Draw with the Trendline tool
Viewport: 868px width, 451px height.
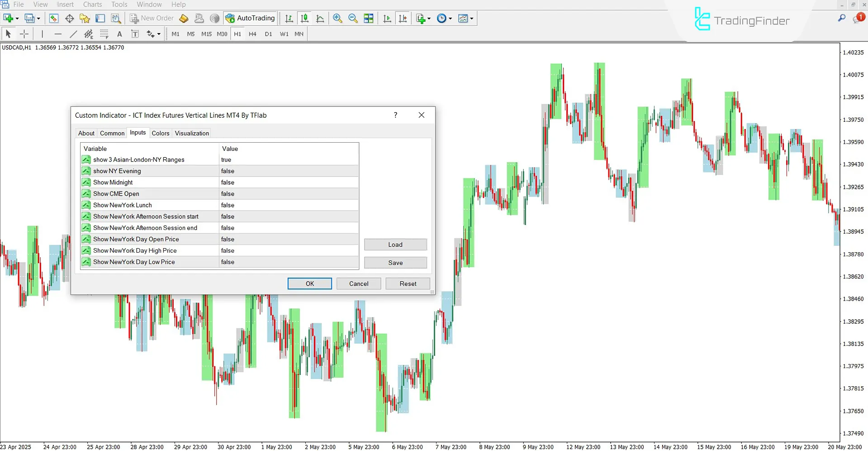[73, 34]
